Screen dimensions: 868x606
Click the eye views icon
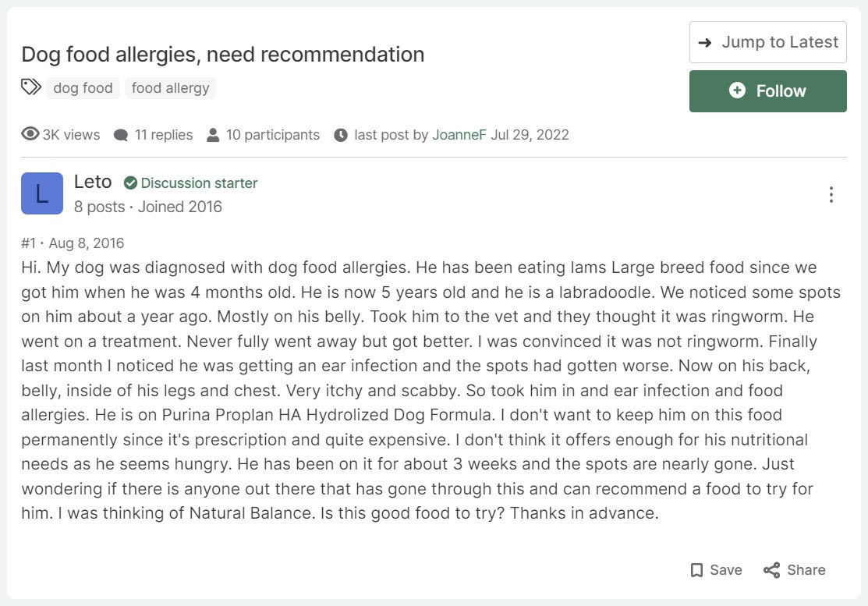coord(30,134)
